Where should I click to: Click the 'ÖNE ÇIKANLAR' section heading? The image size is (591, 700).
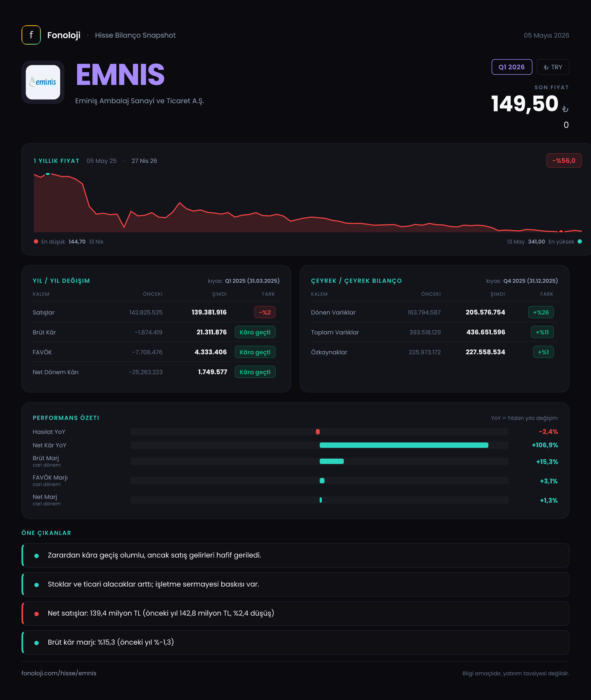pyautogui.click(x=46, y=533)
